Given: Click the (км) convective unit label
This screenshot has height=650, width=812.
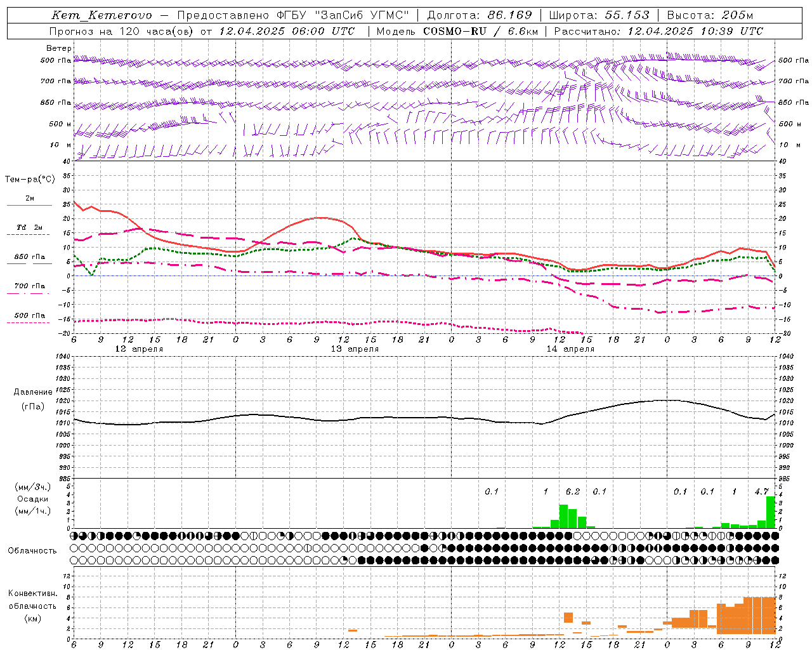Looking at the screenshot, I should [x=32, y=618].
